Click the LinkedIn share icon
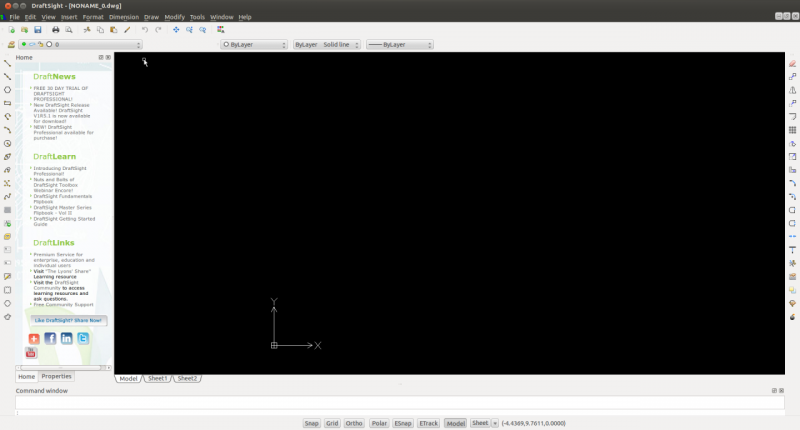 (x=67, y=338)
